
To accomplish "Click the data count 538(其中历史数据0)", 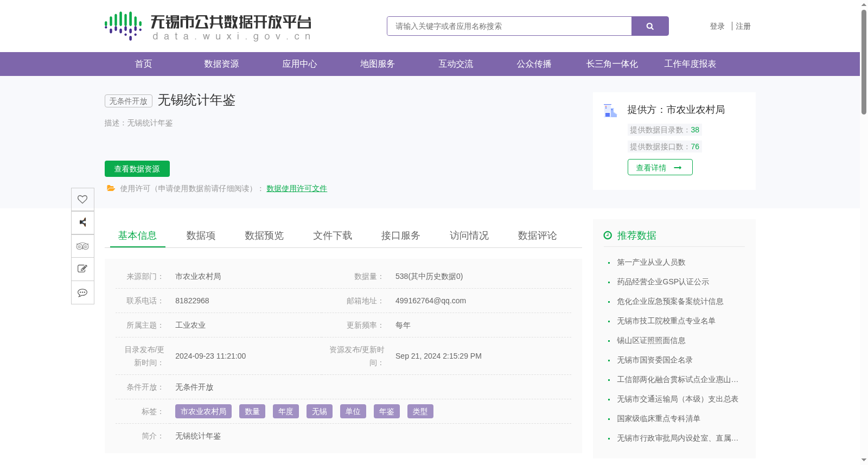I will 429,276.
